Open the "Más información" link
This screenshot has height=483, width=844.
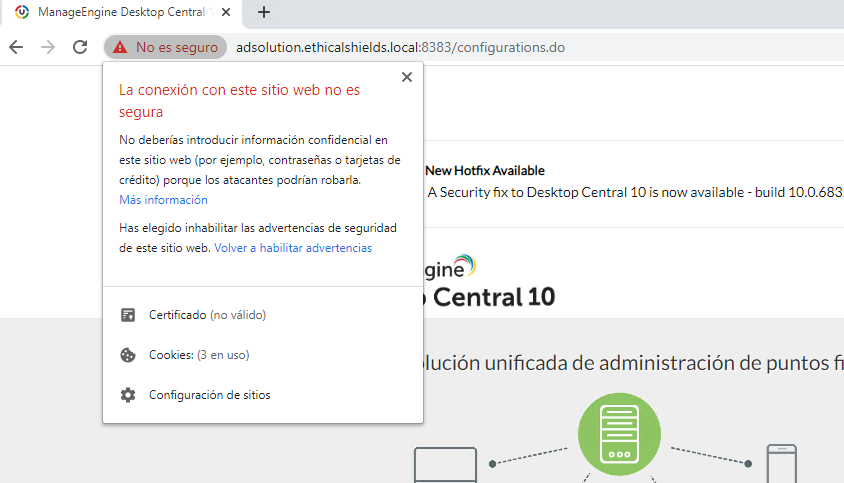[163, 200]
